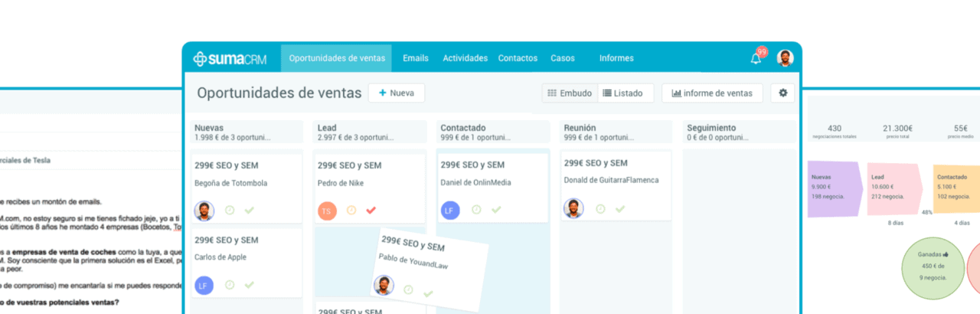Click 21.300€ precio total stat
This screenshot has width=980, height=314.
pyautogui.click(x=897, y=132)
